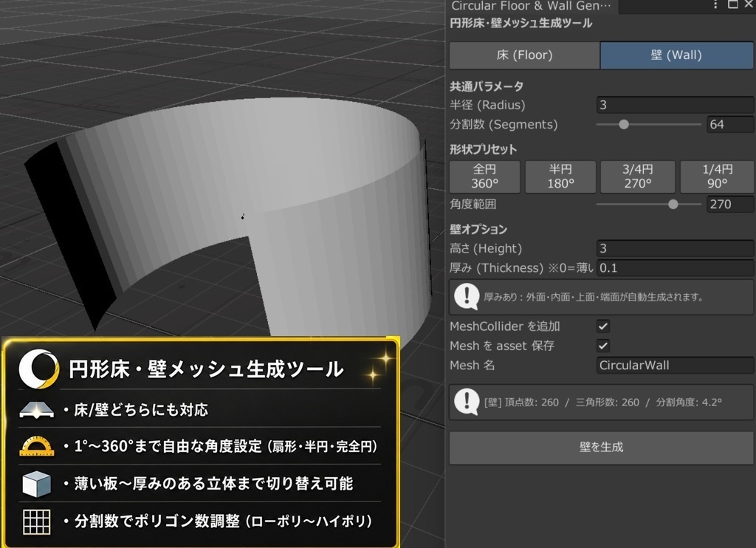Click the vertex count info exclamation icon
Viewport: 756px width, 548px height.
point(467,402)
